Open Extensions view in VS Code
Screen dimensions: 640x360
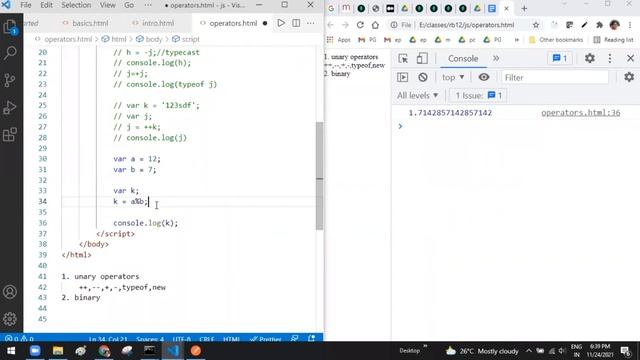pyautogui.click(x=10, y=134)
